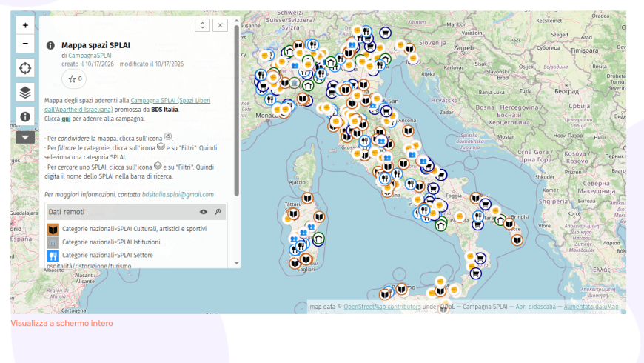Select southernmost shopping cart marker in Calabria
Viewport: 644px width, 363px height.
pyautogui.click(x=476, y=273)
